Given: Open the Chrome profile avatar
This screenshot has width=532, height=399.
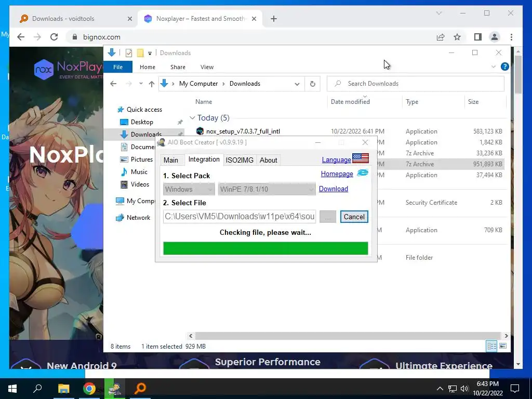Looking at the screenshot, I should 495,37.
